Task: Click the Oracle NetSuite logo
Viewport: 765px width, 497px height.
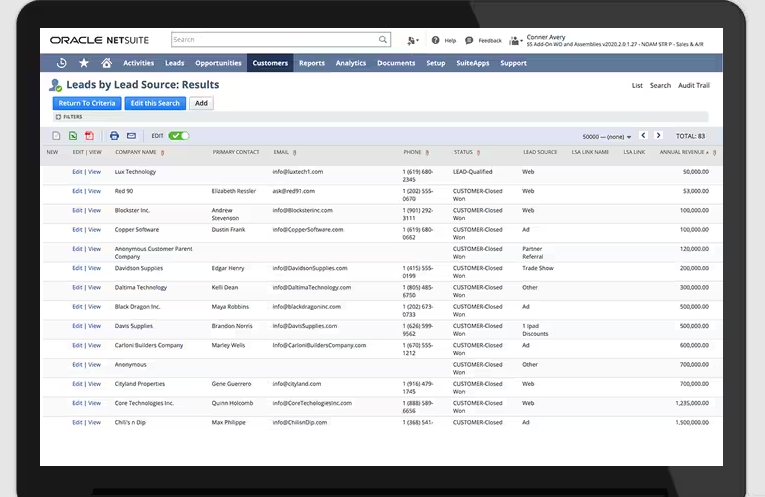Action: point(99,40)
